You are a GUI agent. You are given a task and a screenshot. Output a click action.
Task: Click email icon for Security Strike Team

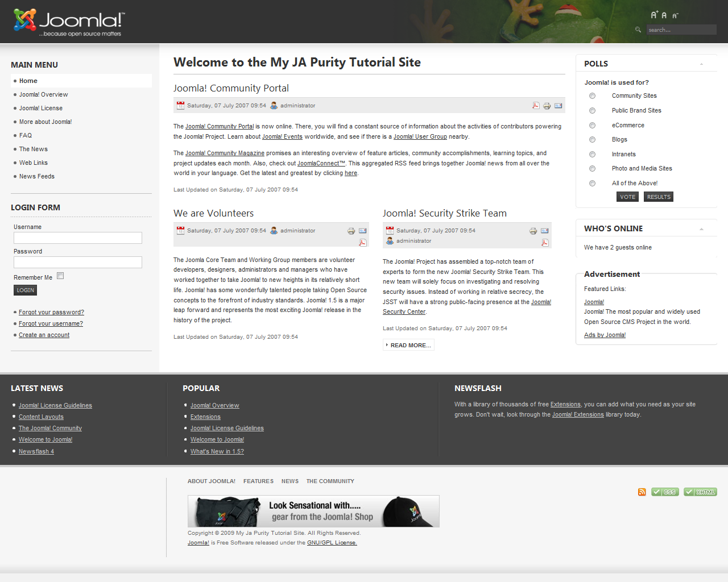545,231
